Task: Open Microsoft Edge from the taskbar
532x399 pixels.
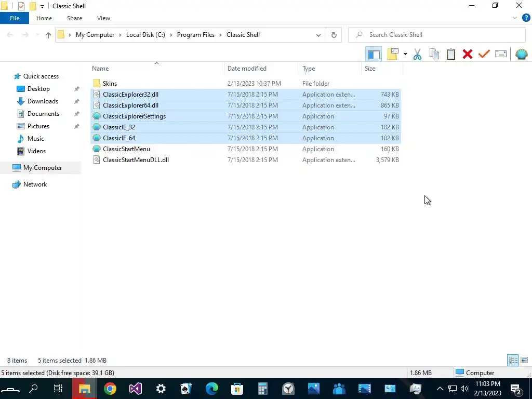Action: (212, 389)
